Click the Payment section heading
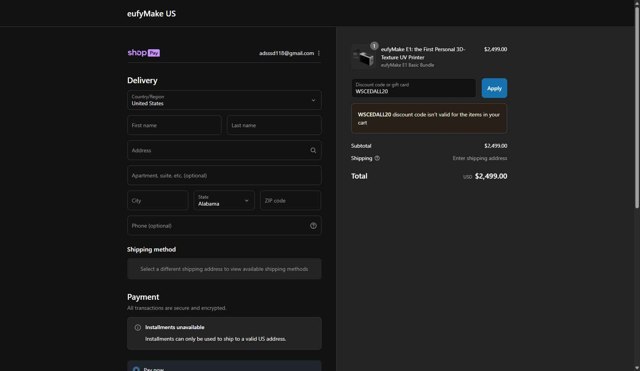The image size is (640, 371). tap(143, 297)
